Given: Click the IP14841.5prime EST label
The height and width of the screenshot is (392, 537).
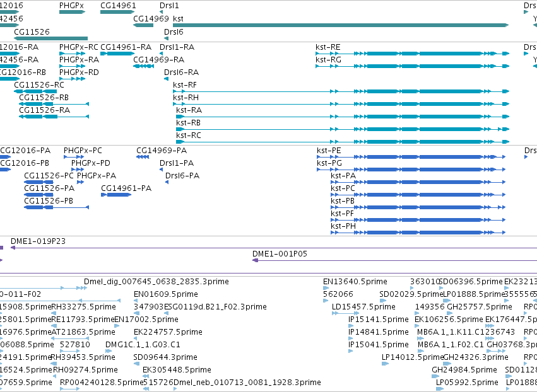Looking at the screenshot, I should point(379,333).
